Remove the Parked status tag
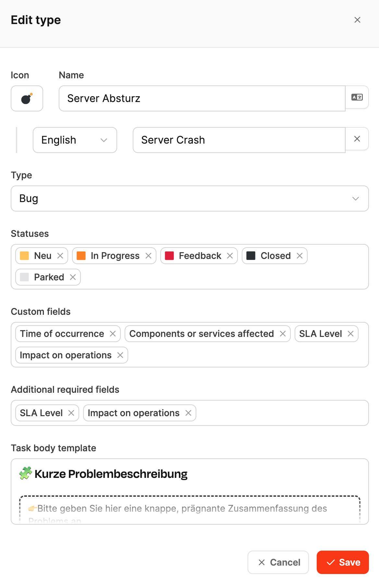 [x=73, y=277]
